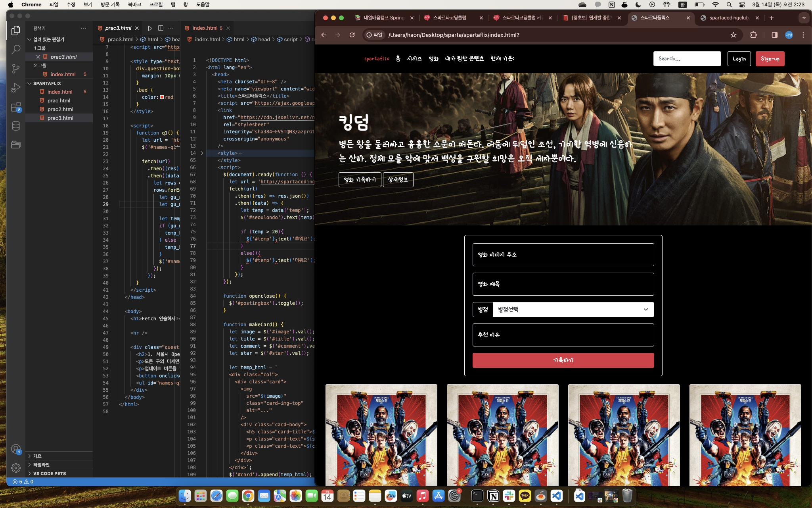Bookmark this page with the star icon
The height and width of the screenshot is (508, 812).
coord(733,35)
